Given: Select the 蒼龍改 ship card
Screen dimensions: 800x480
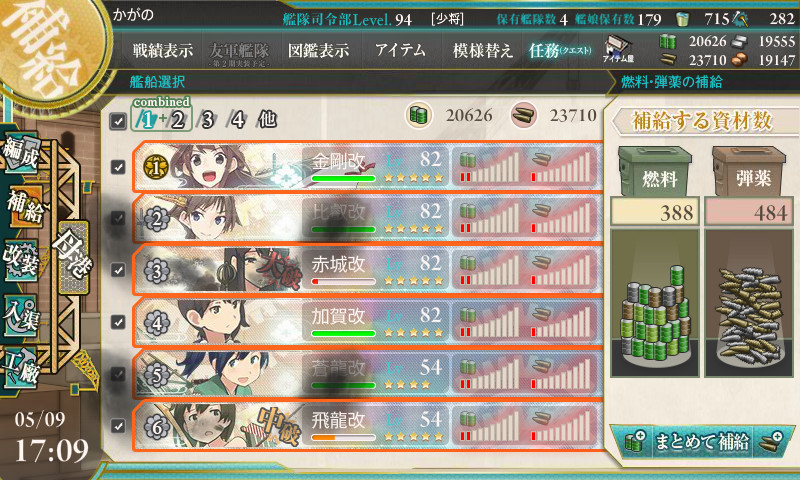Looking at the screenshot, I should [x=367, y=374].
